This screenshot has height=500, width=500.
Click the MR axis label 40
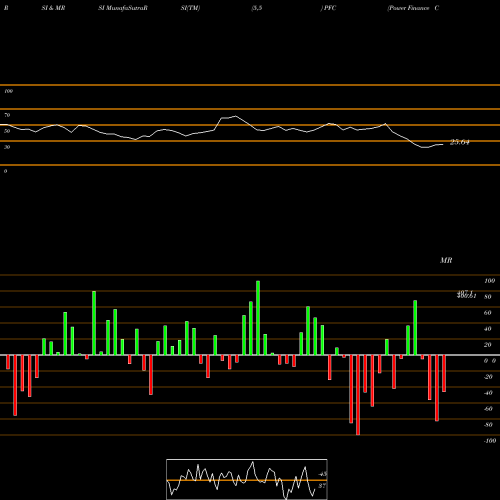(x=488, y=329)
